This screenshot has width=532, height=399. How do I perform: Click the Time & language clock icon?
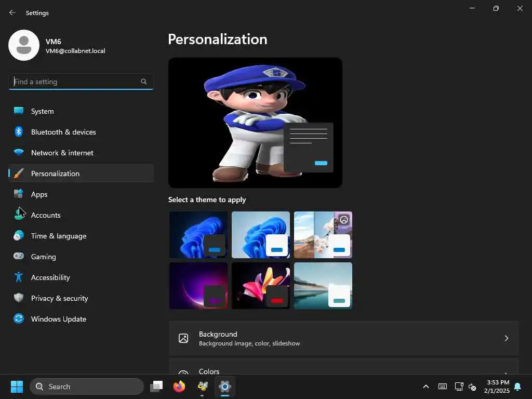[x=19, y=235]
